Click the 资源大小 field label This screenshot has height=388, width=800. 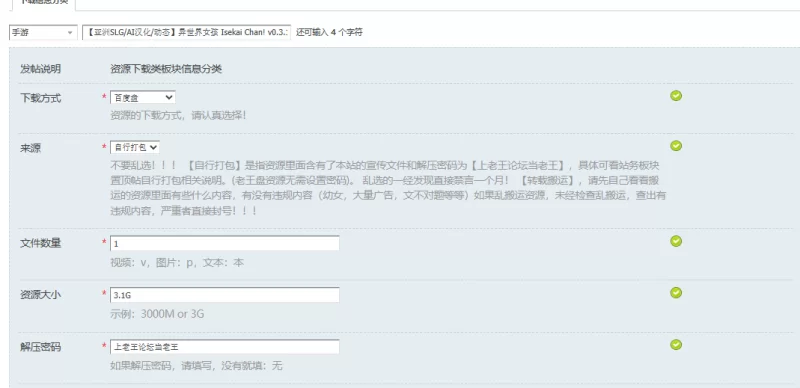click(x=40, y=295)
